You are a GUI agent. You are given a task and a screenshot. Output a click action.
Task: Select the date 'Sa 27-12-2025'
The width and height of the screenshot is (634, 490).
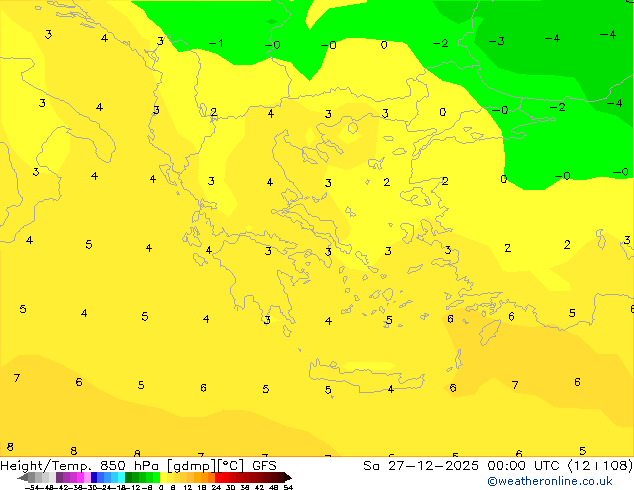click(421, 466)
